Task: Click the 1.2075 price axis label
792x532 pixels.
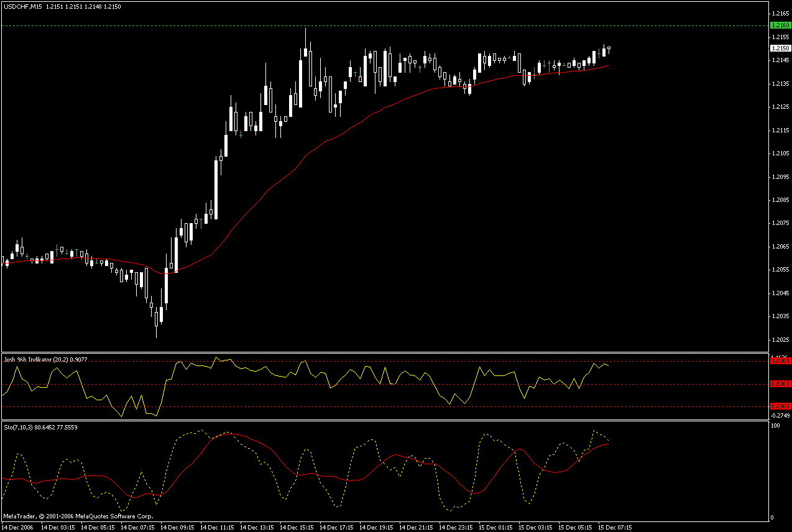Action: coord(781,223)
